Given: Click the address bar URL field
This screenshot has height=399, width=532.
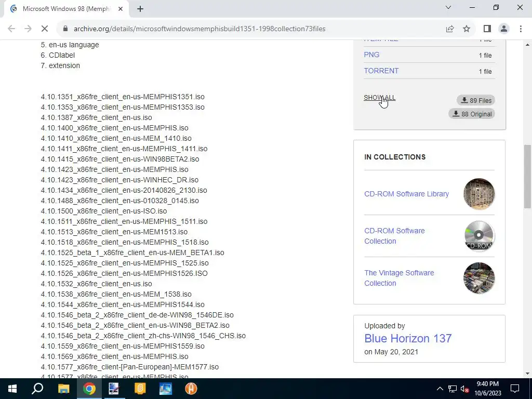Looking at the screenshot, I should (199, 29).
